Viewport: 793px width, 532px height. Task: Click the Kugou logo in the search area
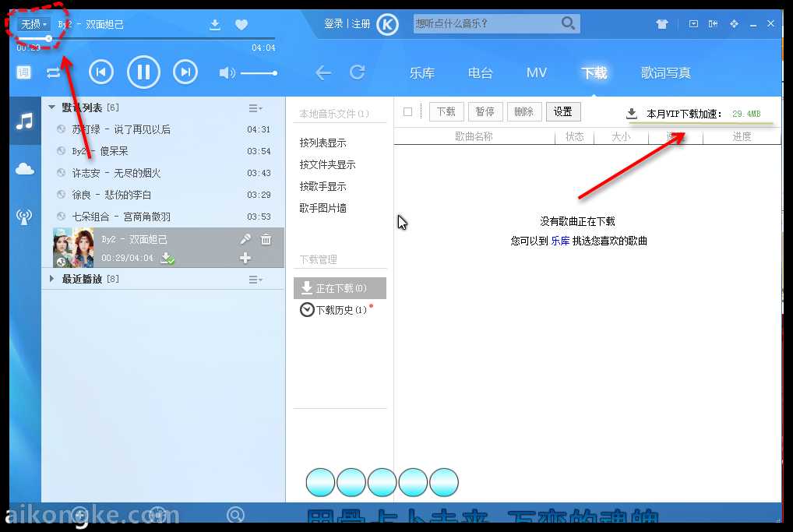[x=387, y=24]
